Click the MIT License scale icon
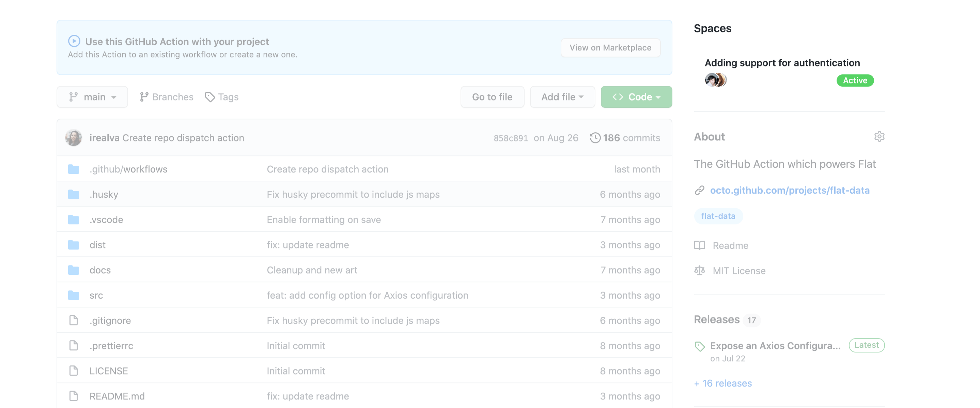 pos(699,270)
